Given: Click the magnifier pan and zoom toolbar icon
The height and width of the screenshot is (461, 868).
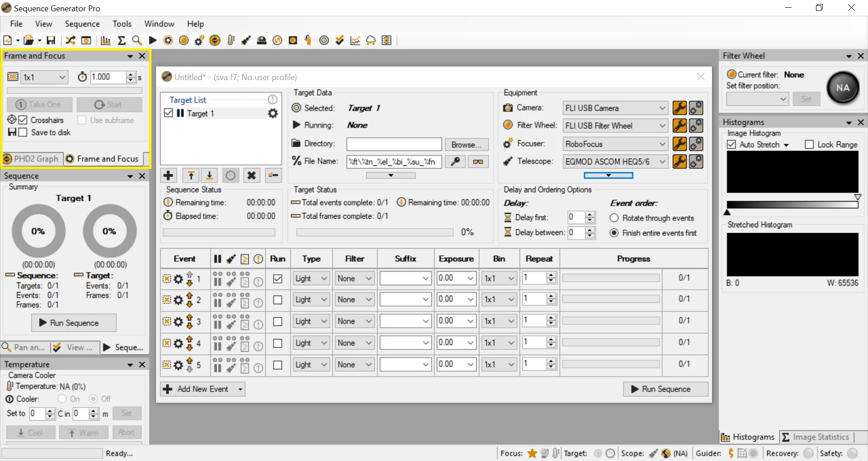Looking at the screenshot, I should pyautogui.click(x=137, y=40).
